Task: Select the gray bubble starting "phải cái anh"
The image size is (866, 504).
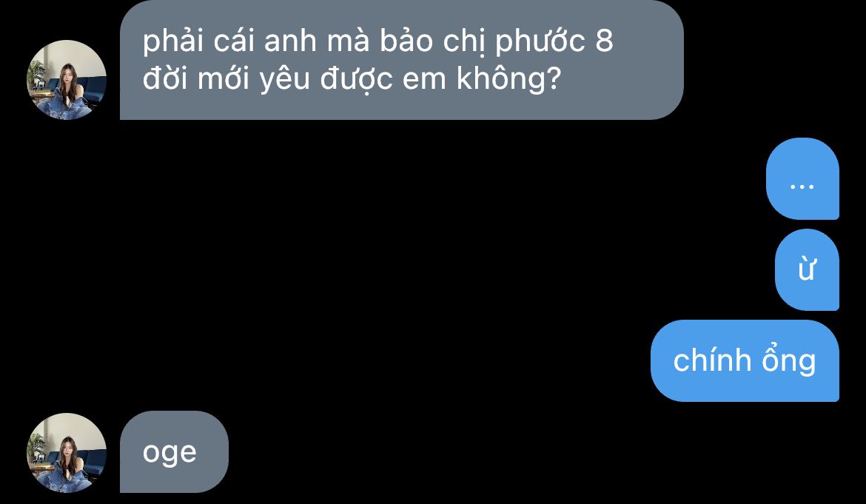Action: tap(401, 60)
